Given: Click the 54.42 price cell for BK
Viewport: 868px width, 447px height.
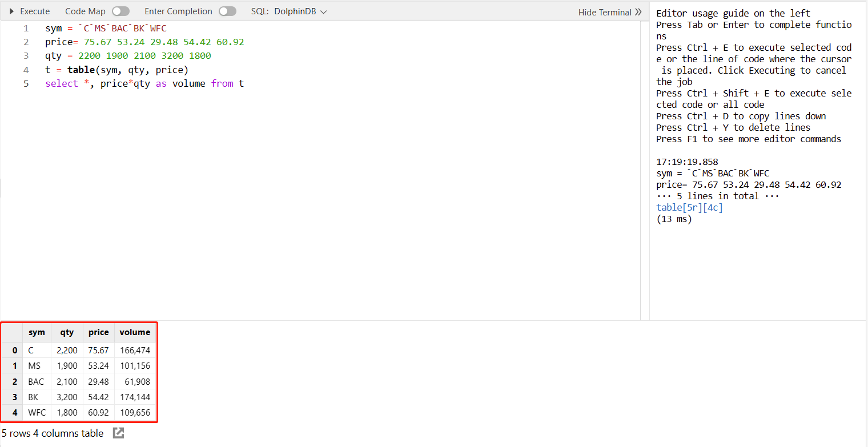Looking at the screenshot, I should tap(98, 397).
